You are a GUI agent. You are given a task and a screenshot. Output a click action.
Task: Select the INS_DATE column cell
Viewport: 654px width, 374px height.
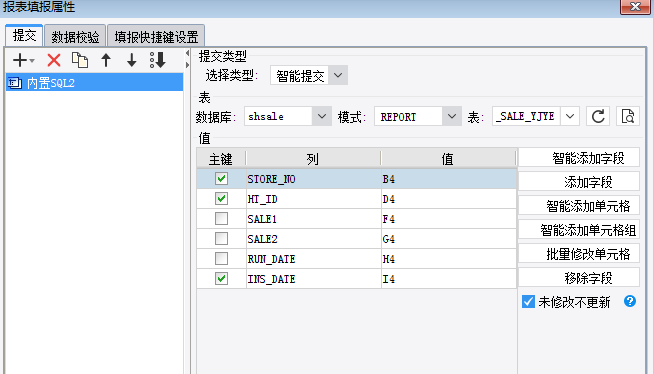pyautogui.click(x=313, y=279)
